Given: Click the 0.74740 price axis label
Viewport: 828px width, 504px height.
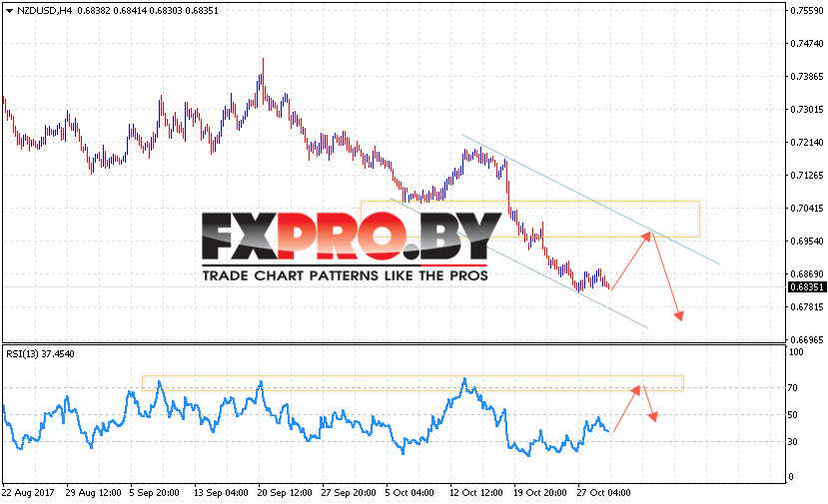Looking at the screenshot, I should [x=807, y=43].
